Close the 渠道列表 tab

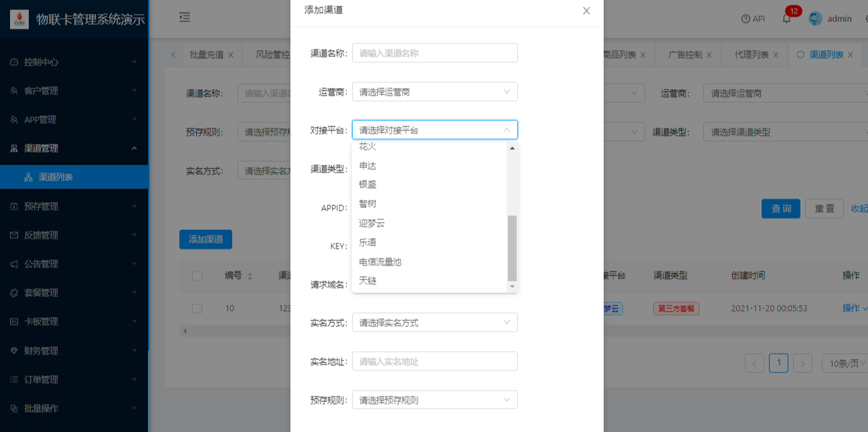pos(851,55)
